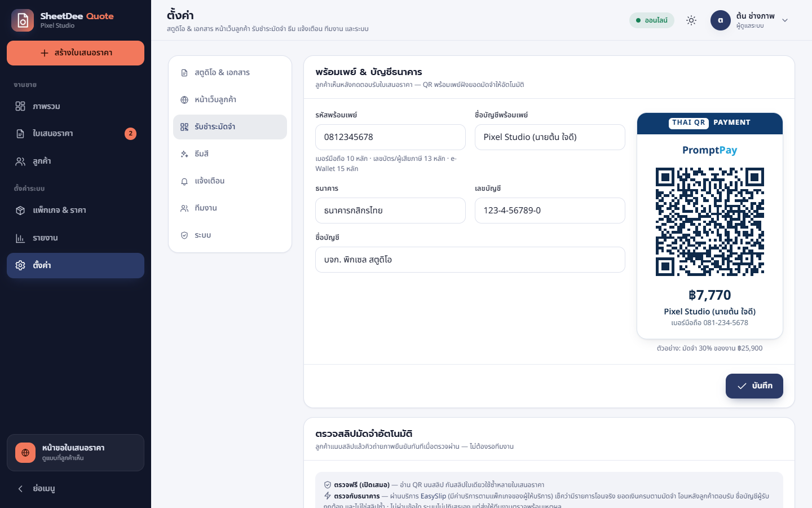Screen dimensions: 812x508
Task: Open ภาพรวม dashboard icon in sidebar
Action: click(x=20, y=106)
